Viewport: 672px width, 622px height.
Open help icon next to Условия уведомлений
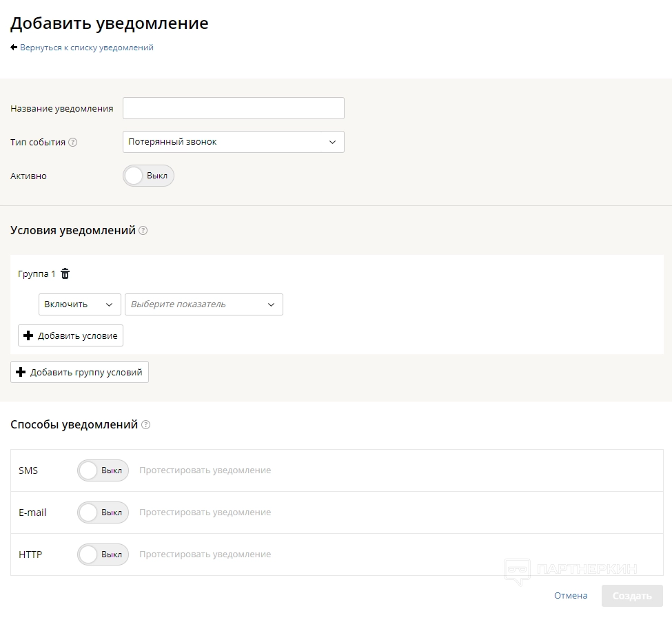[143, 231]
